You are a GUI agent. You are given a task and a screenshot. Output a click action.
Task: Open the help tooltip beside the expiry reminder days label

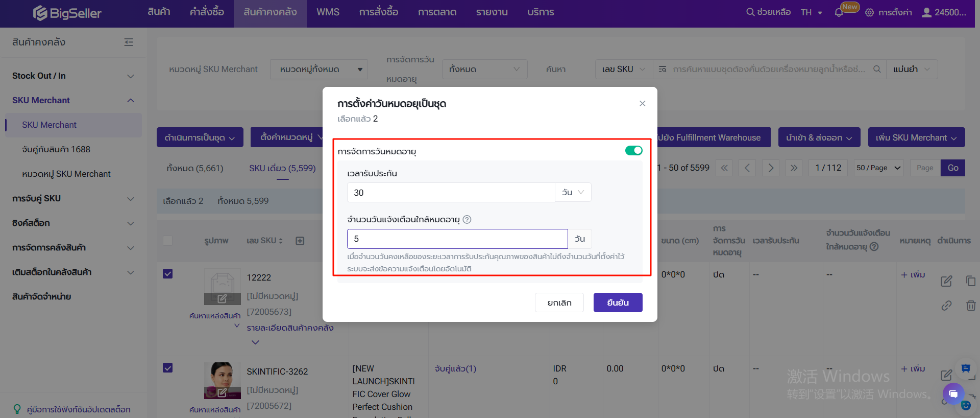point(467,219)
